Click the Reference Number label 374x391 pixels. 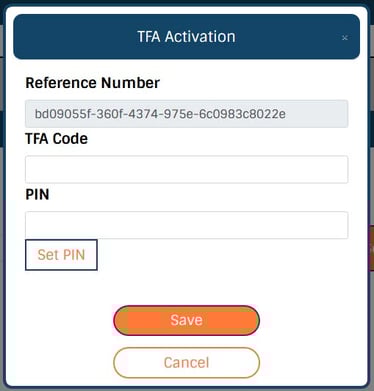[93, 83]
